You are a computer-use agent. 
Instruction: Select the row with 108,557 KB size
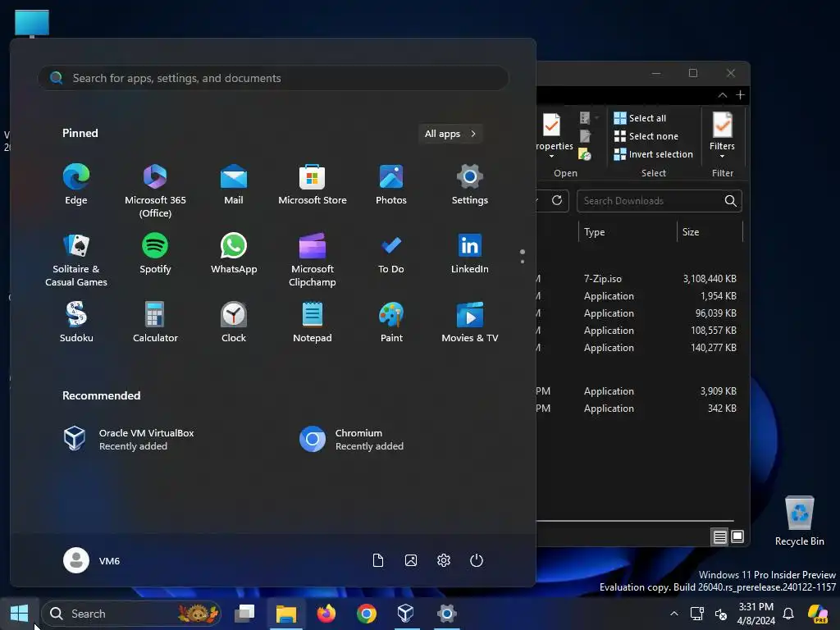coord(637,330)
